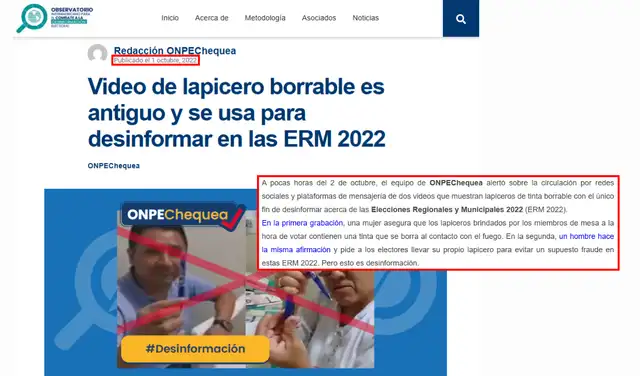Follow the 'un hombre hace' hyperlink
The width and height of the screenshot is (640, 376).
[x=586, y=236]
